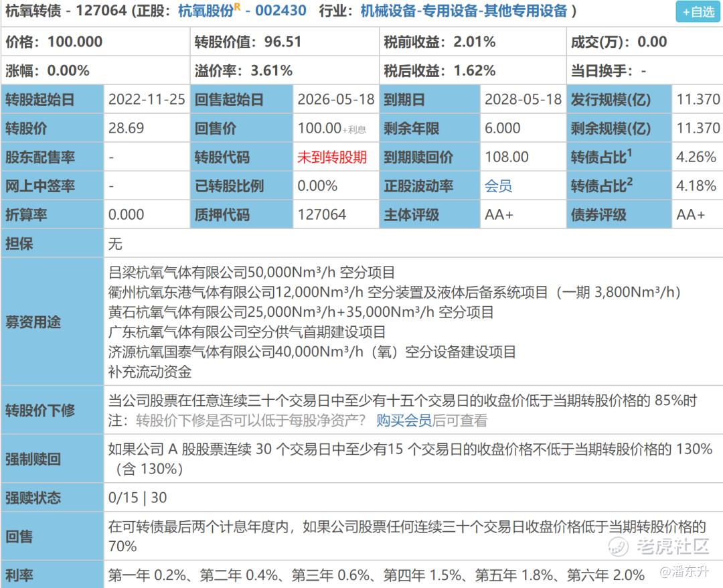The height and width of the screenshot is (588, 723).
Task: Open the 机械设备-专用设备-其他专用设备 industry link
Action: pos(464,11)
